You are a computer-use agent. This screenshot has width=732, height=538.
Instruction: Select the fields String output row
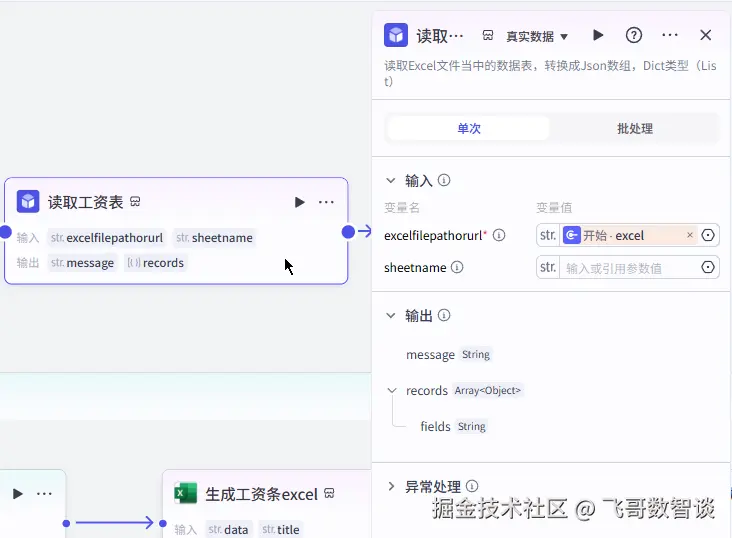coord(453,426)
